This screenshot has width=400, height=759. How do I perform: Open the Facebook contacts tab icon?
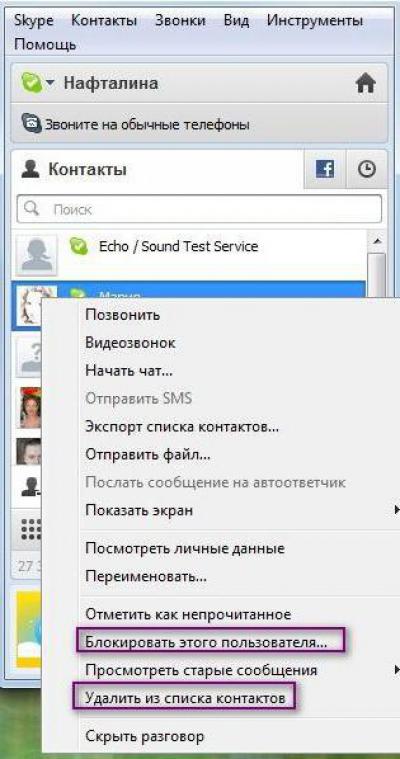click(x=324, y=169)
